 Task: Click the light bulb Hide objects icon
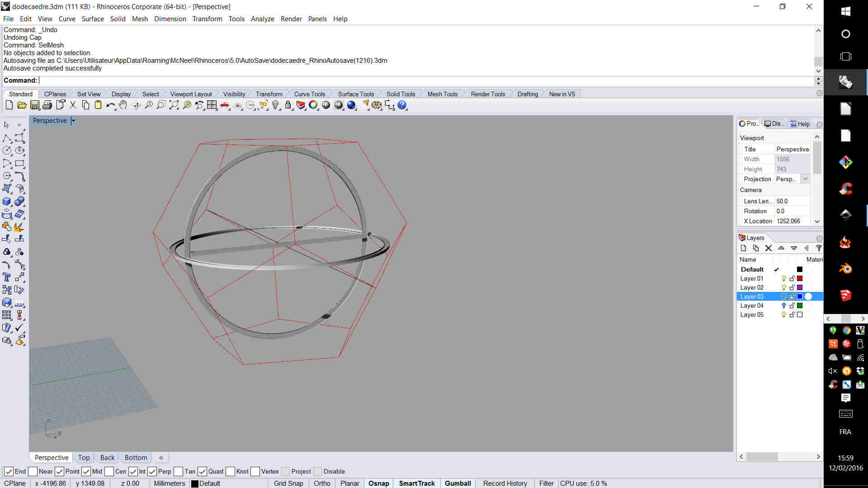point(275,105)
